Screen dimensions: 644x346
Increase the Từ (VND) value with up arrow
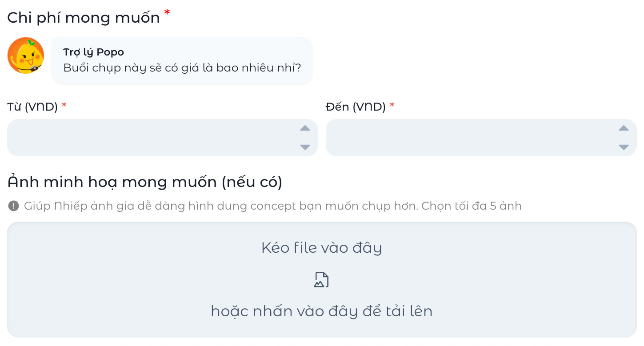point(305,128)
